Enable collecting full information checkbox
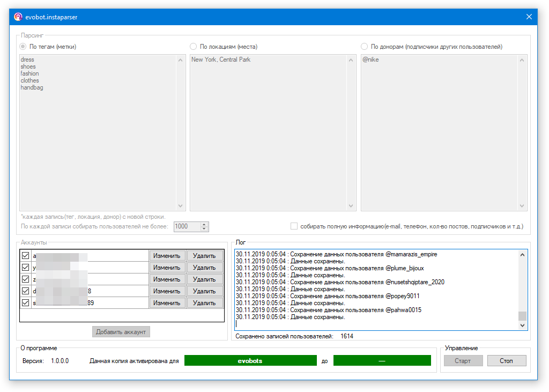Screen dimensions: 549x392 pyautogui.click(x=294, y=226)
